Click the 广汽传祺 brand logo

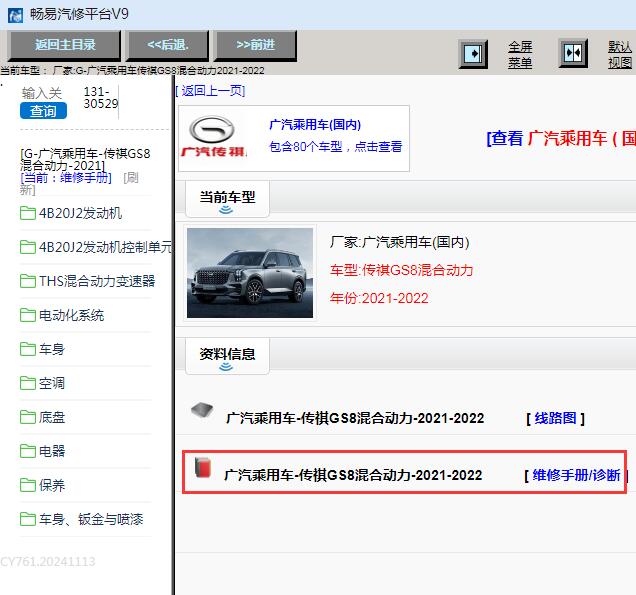(x=213, y=137)
